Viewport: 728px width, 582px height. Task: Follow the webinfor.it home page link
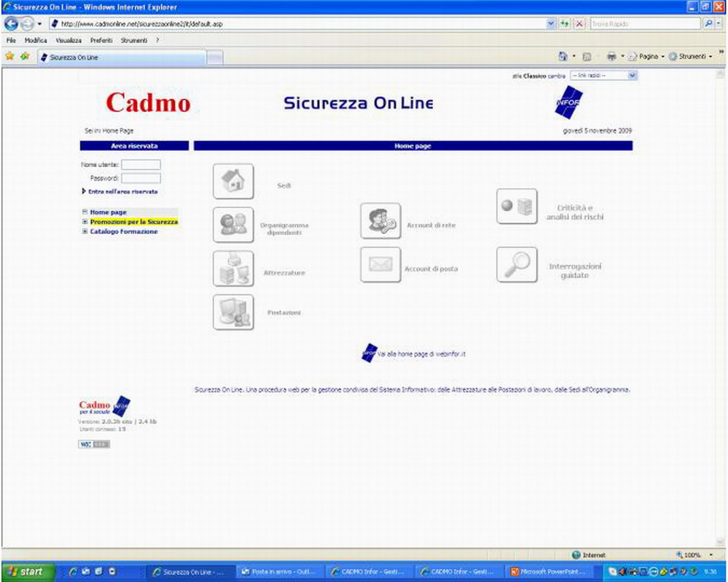(x=420, y=354)
